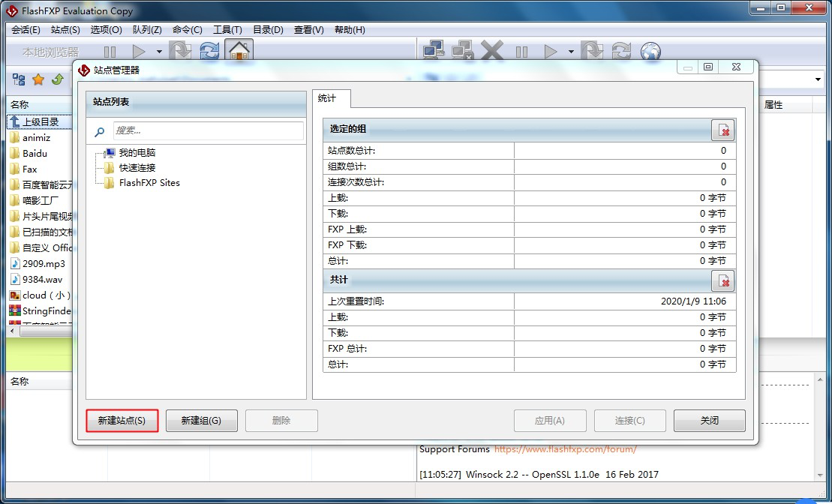832x504 pixels.
Task: Open the 选项(O) menu
Action: click(106, 30)
